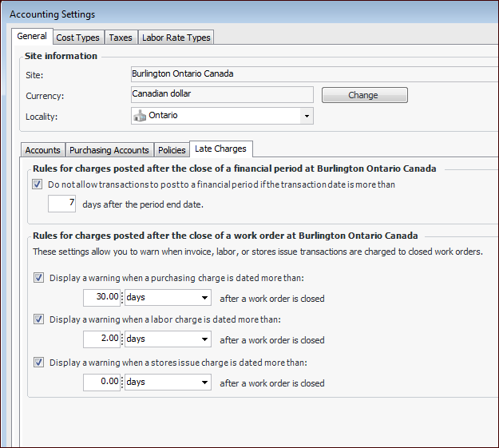
Task: Expand the purchasing charge days unit dropdown
Action: pyautogui.click(x=204, y=297)
